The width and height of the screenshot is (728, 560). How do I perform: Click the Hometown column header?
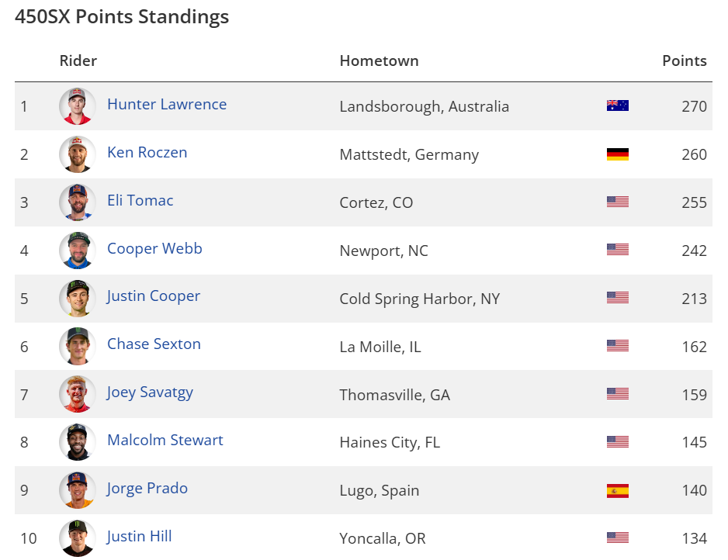point(379,60)
